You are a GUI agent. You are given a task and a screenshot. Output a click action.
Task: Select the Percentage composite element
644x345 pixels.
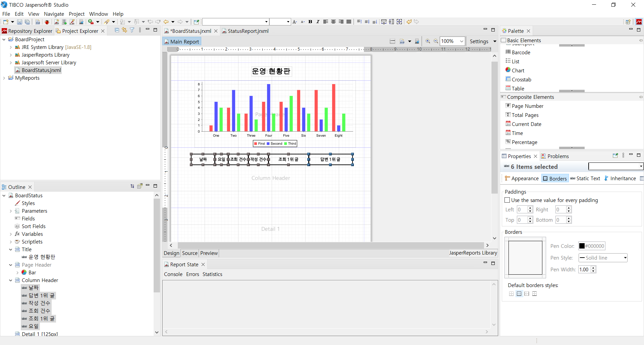522,142
